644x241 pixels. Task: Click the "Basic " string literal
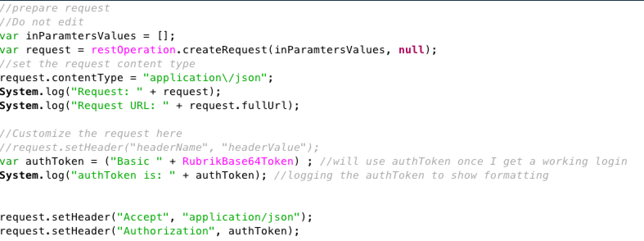136,161
